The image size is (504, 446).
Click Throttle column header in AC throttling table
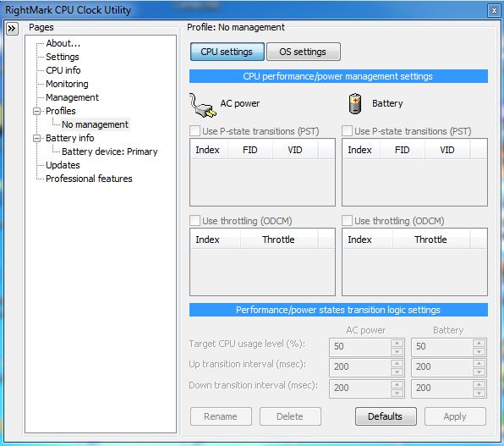[279, 240]
